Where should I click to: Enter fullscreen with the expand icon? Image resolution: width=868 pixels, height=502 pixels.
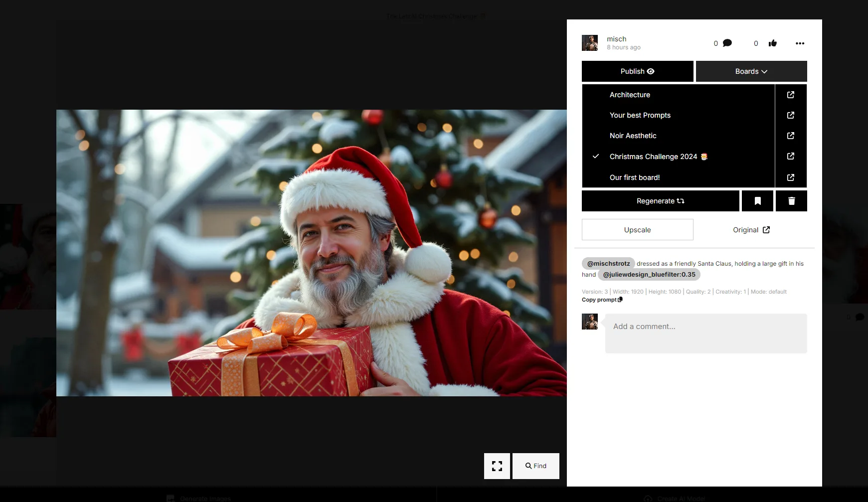[497, 466]
